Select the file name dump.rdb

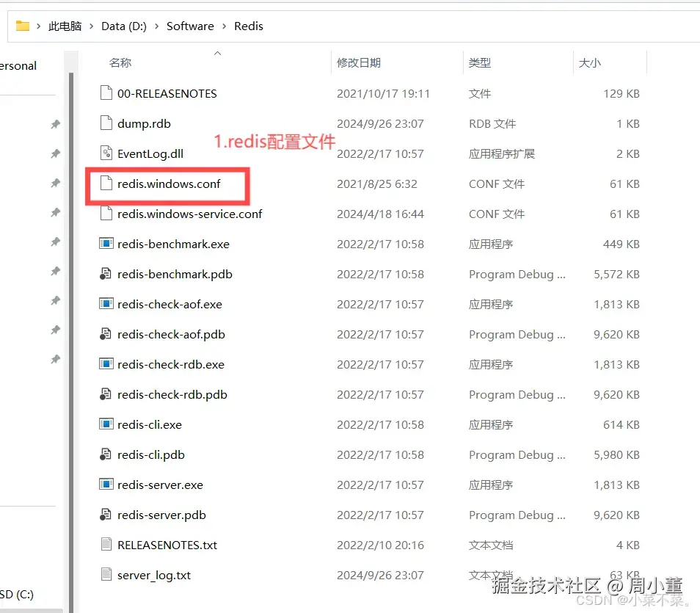144,124
